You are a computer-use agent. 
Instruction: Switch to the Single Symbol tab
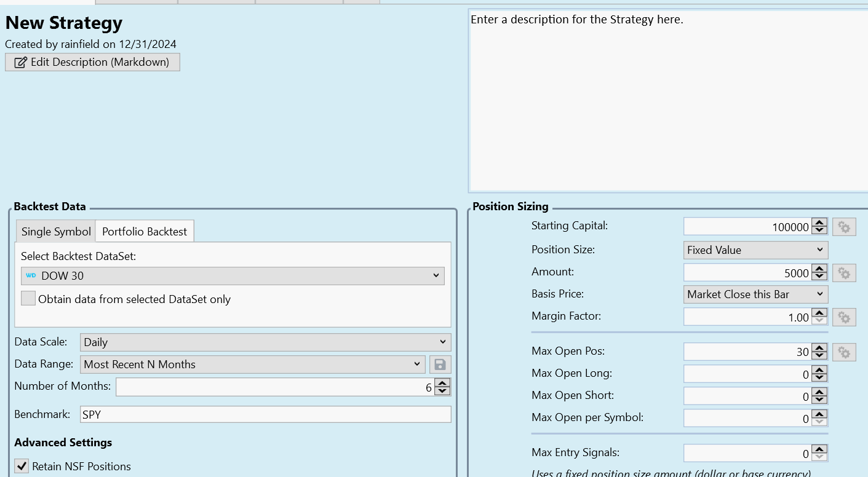click(x=56, y=232)
